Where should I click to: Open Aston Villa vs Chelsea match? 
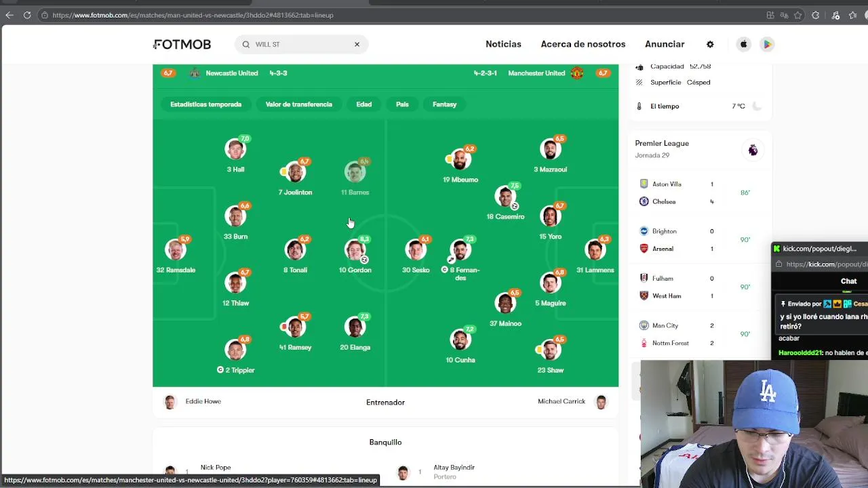point(700,192)
